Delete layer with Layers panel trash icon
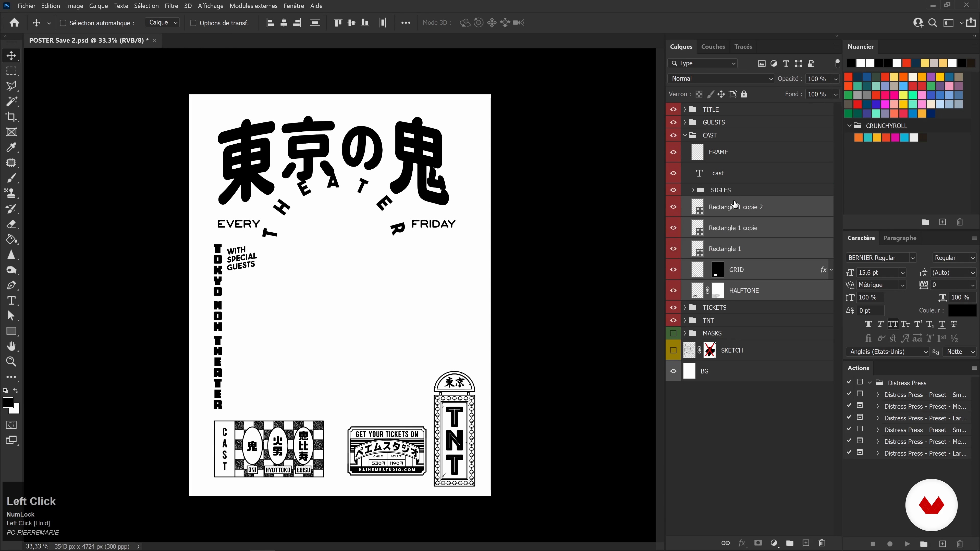Viewport: 980px width, 551px height. pos(822,543)
